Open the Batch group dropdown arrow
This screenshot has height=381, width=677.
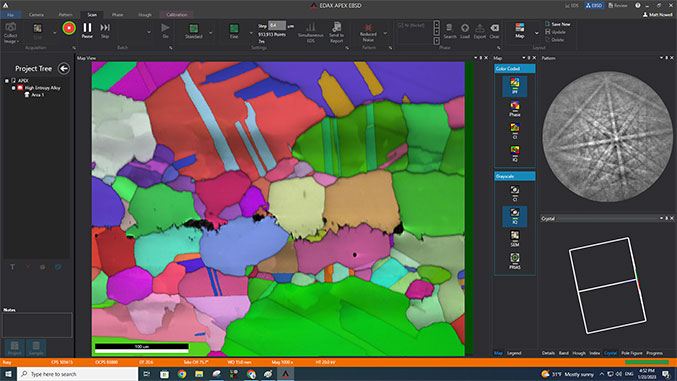tap(149, 32)
